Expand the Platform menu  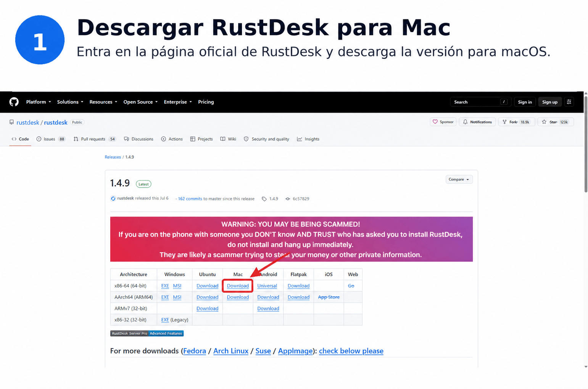(x=39, y=102)
